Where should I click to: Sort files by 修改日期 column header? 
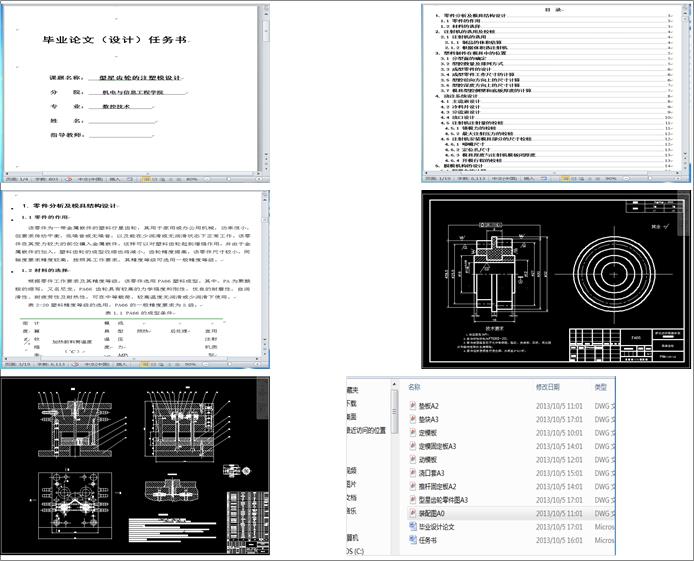[548, 387]
